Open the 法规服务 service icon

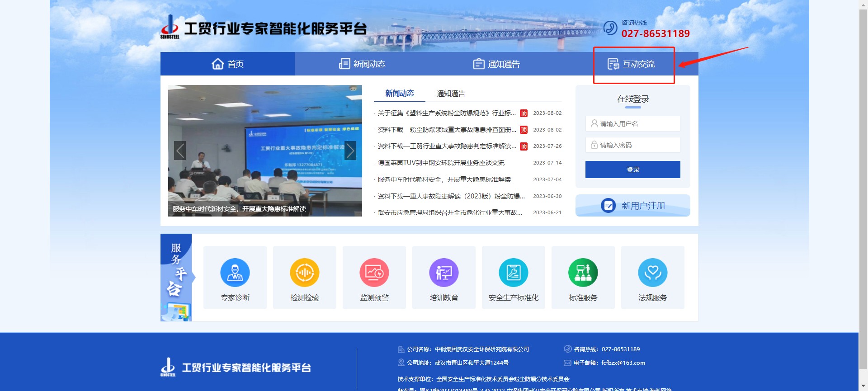coord(653,273)
